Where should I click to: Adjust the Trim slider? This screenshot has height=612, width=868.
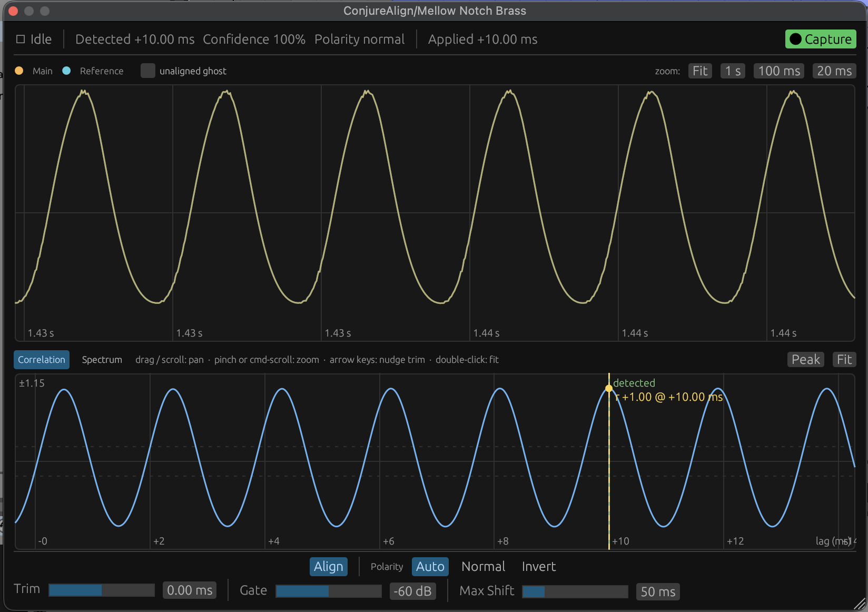point(102,590)
